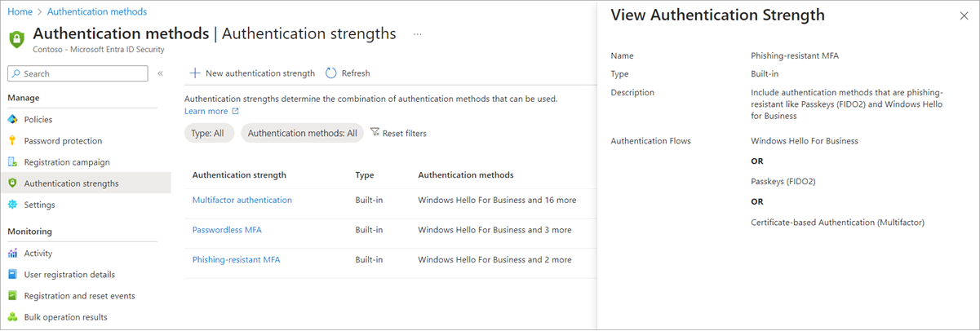Close the View Authentication Strength panel
Screen dimensions: 980x331
coord(964,15)
